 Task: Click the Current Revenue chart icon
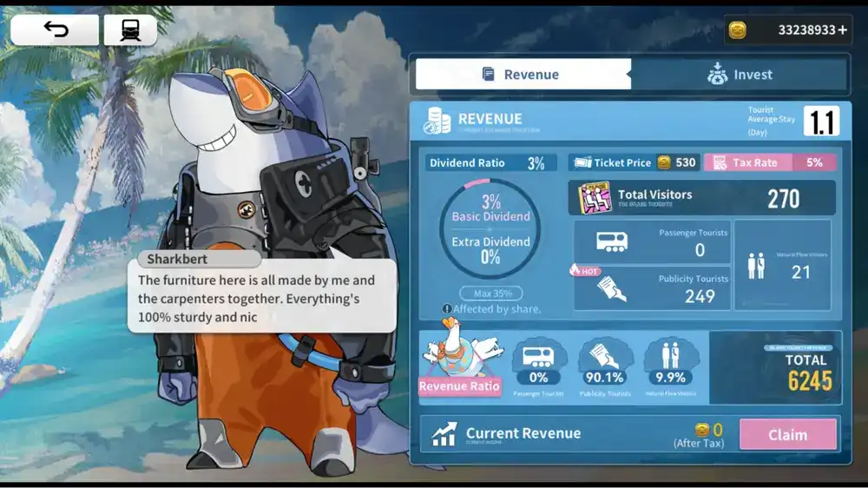pyautogui.click(x=444, y=433)
